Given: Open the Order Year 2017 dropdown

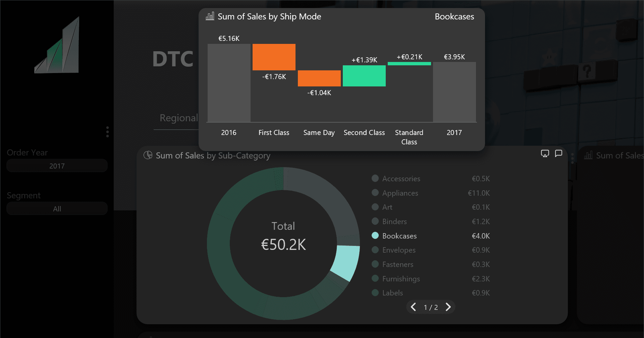Looking at the screenshot, I should [x=57, y=166].
